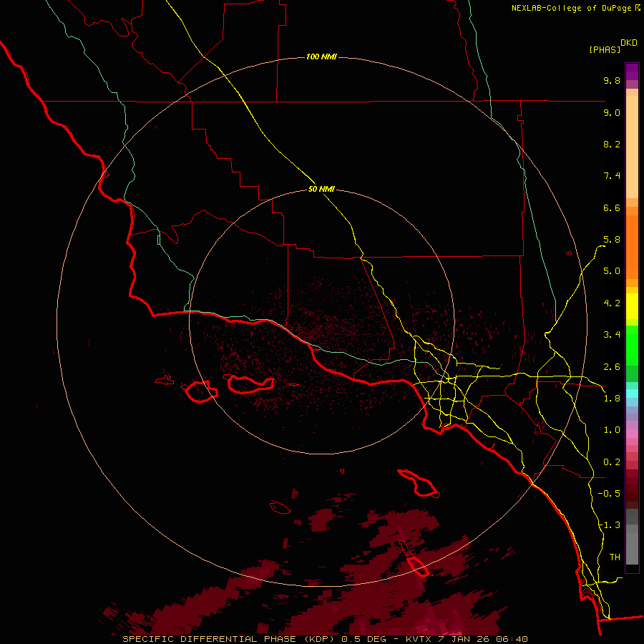The width and height of the screenshot is (644, 644).
Task: Click the 7.4 value on the legend
Action: (x=612, y=176)
